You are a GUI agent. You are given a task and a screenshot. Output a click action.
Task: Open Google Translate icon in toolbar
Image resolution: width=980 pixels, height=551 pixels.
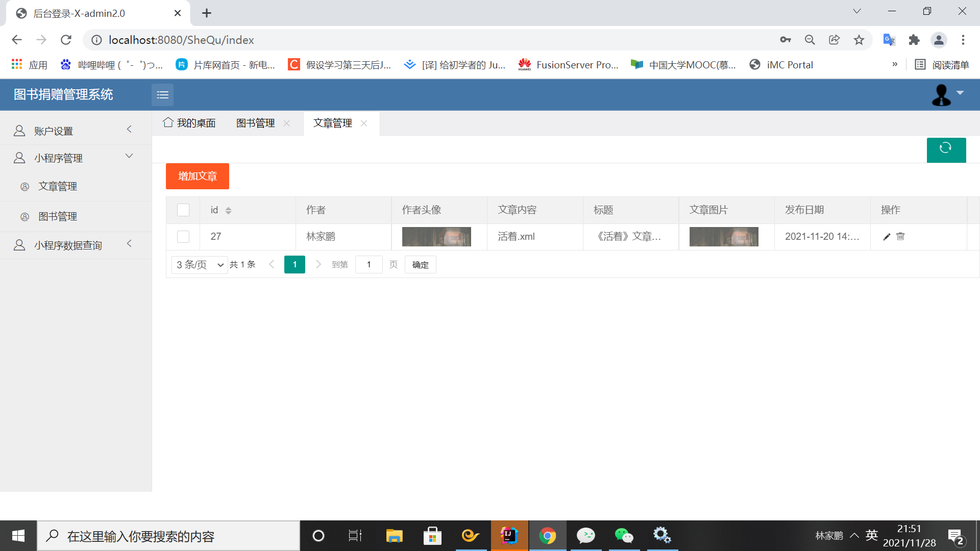[x=889, y=40]
